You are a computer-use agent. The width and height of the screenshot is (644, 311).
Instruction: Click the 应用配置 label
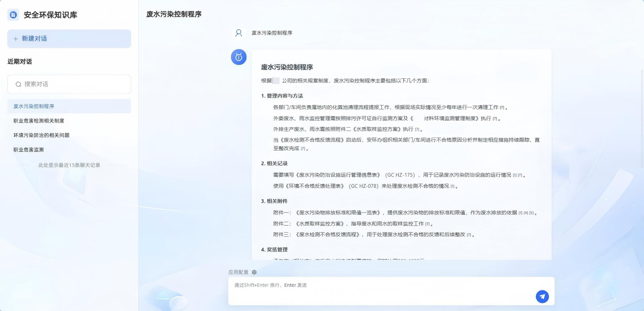click(238, 272)
